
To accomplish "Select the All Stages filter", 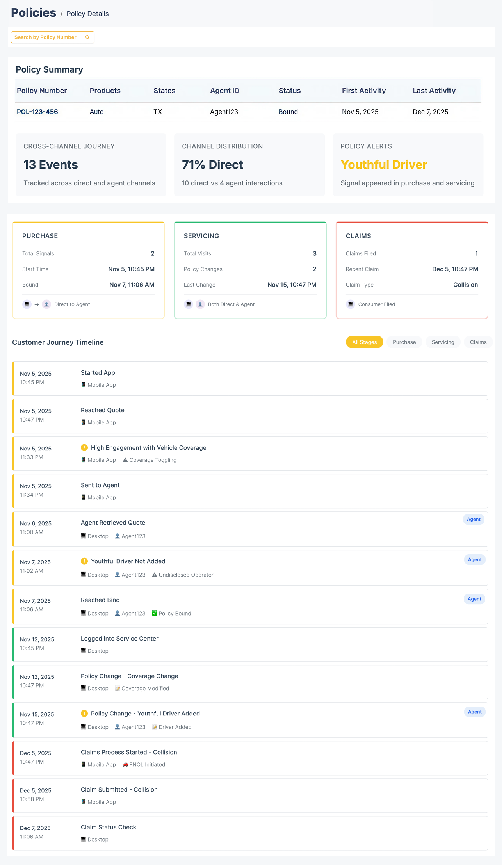I will [364, 342].
